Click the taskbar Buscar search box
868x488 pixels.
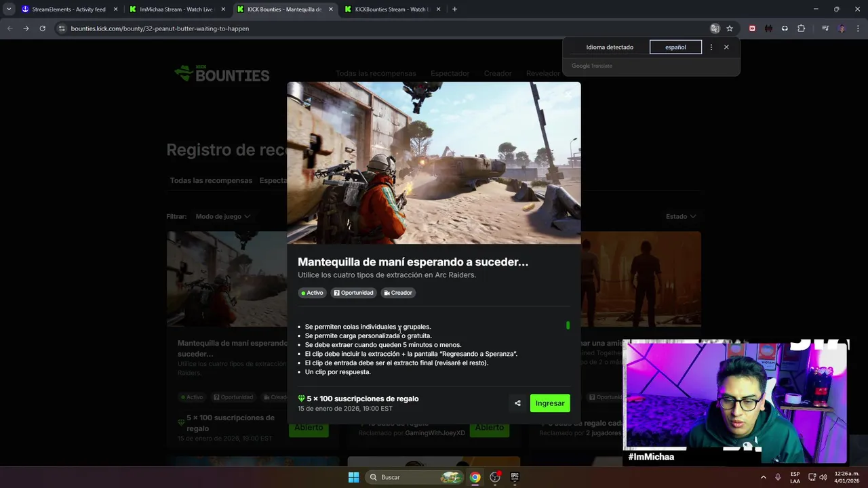[x=414, y=477]
